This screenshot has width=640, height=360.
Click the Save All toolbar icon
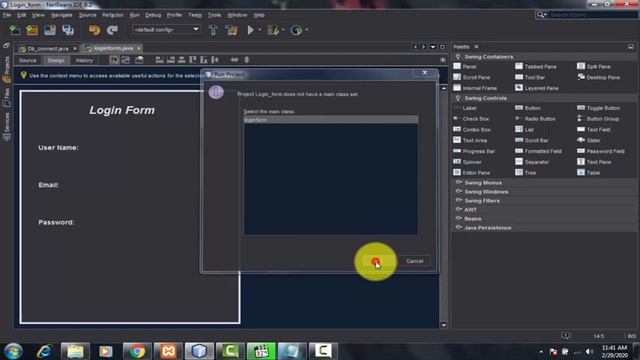68,30
